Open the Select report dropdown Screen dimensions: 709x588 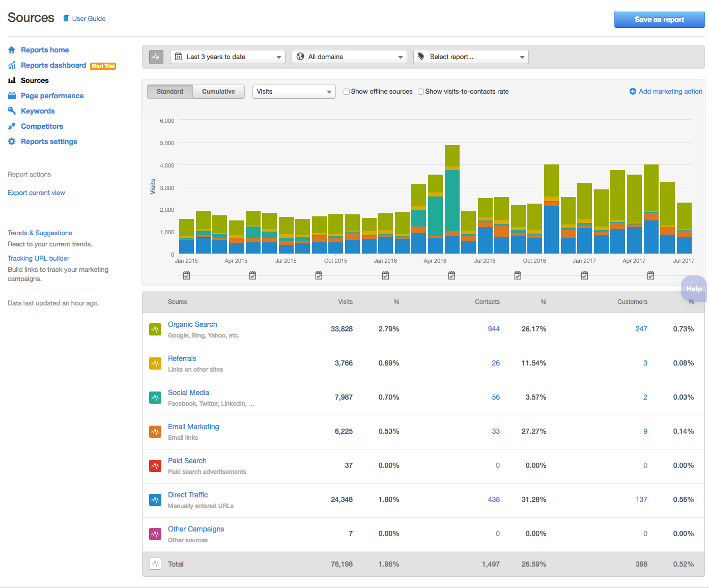point(471,57)
